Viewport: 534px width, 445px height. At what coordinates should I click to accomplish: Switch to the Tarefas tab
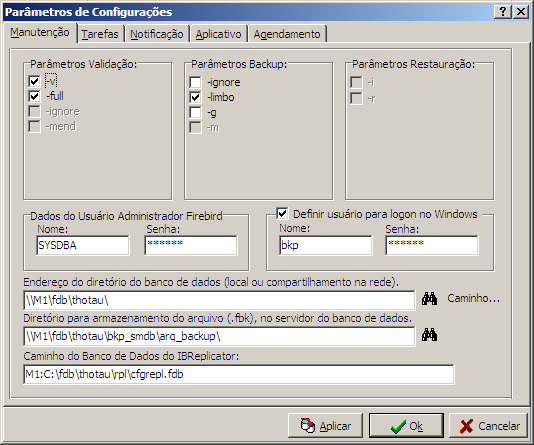100,34
